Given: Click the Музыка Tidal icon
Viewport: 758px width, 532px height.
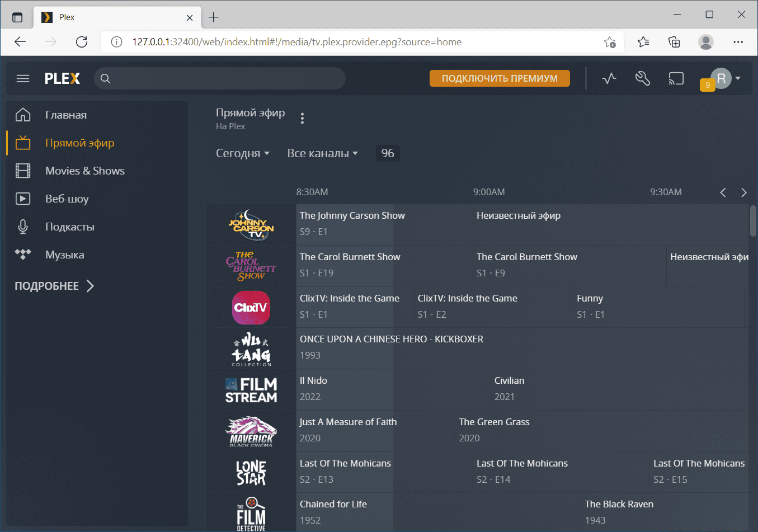Looking at the screenshot, I should (x=23, y=255).
